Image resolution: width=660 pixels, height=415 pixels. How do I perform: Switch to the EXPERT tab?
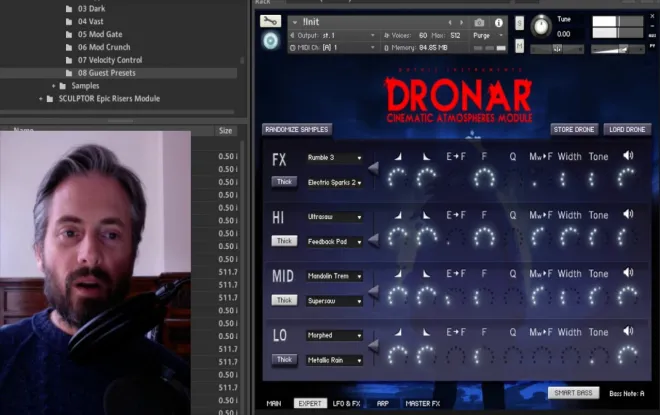pyautogui.click(x=310, y=403)
